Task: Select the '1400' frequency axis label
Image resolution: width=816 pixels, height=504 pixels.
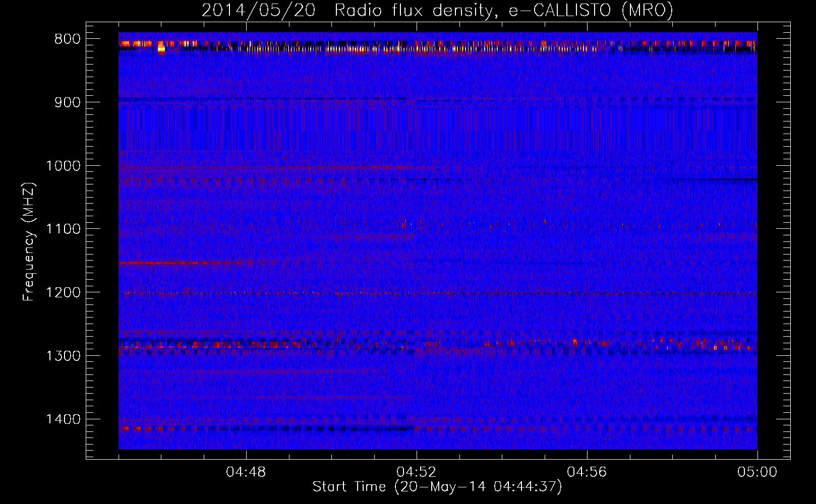Action: point(63,419)
